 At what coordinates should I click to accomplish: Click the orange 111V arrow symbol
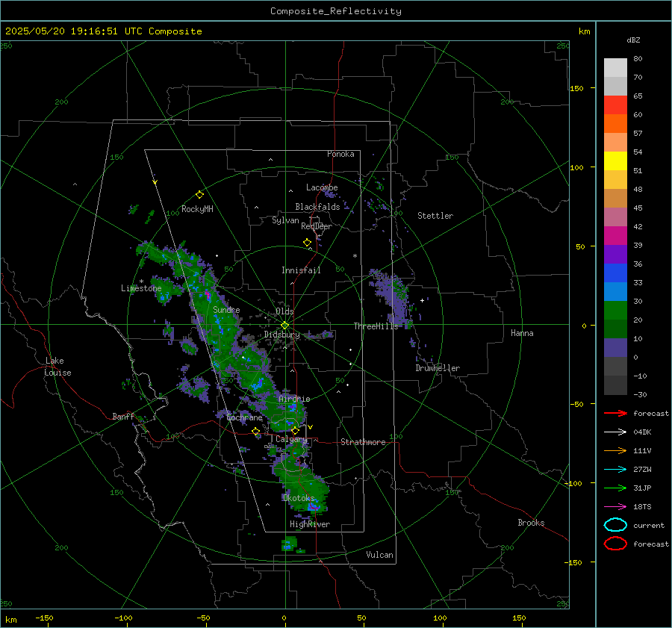pos(615,450)
